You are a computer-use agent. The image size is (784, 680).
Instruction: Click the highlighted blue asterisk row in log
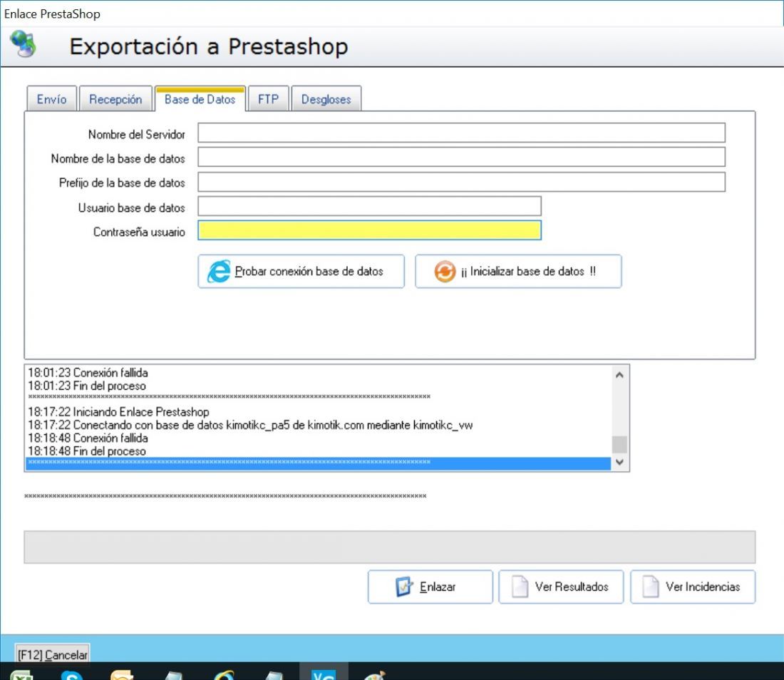click(x=318, y=463)
